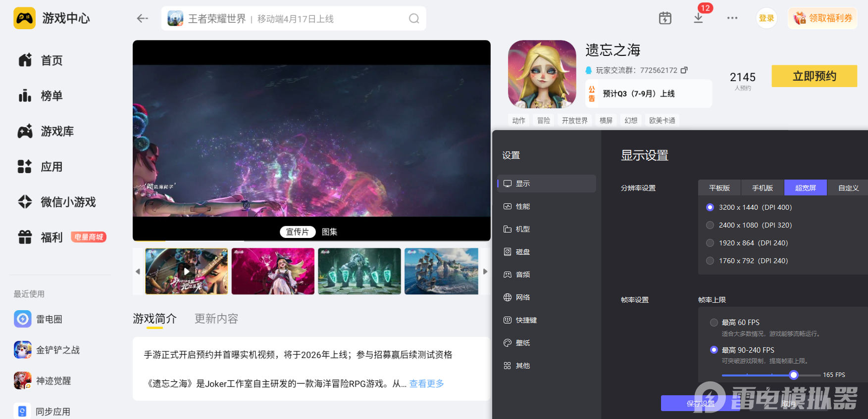The width and height of the screenshot is (868, 419).
Task: Launch 神迹觉醒 from recent list
Action: click(x=43, y=380)
